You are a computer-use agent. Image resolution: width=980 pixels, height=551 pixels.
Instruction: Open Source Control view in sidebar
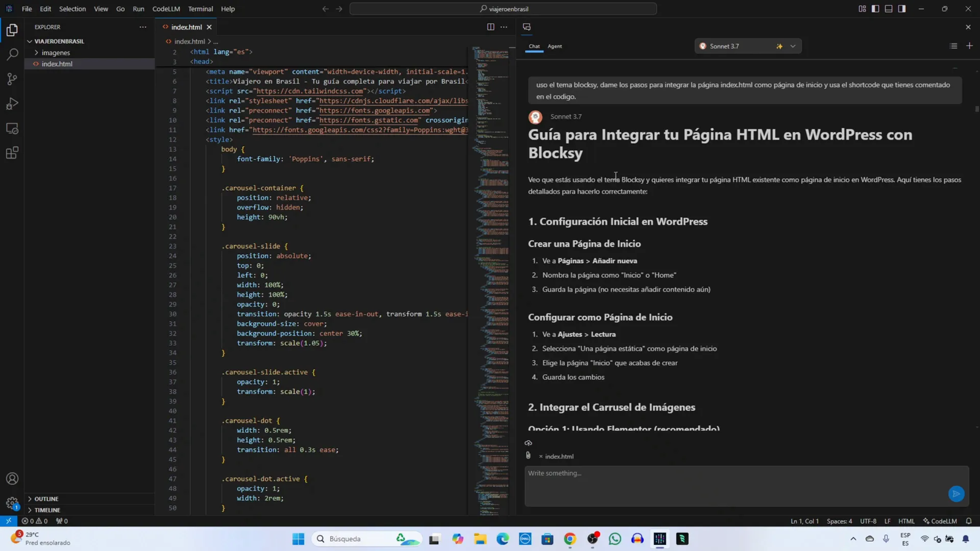point(12,79)
